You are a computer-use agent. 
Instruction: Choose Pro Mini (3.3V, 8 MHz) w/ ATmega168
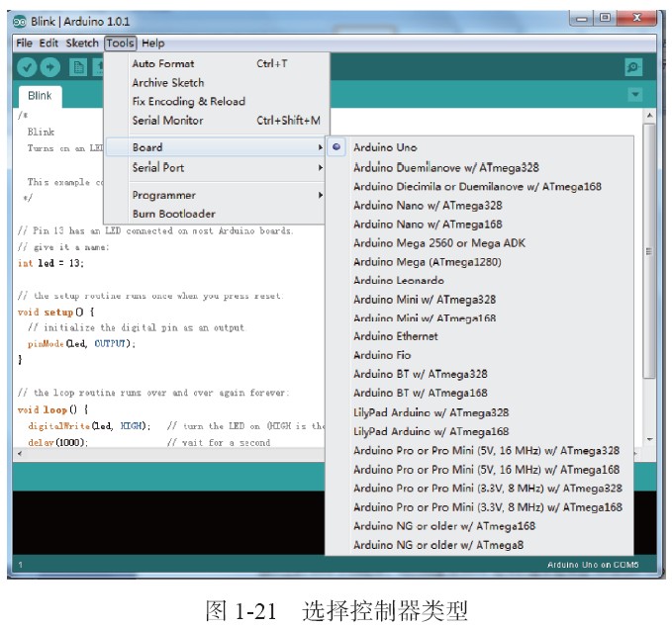480,507
